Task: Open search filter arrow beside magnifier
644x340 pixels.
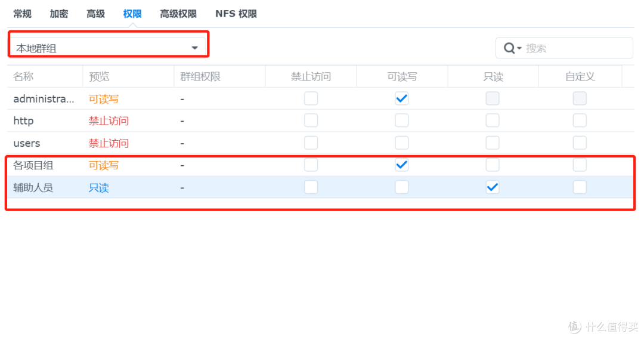Action: pos(519,48)
